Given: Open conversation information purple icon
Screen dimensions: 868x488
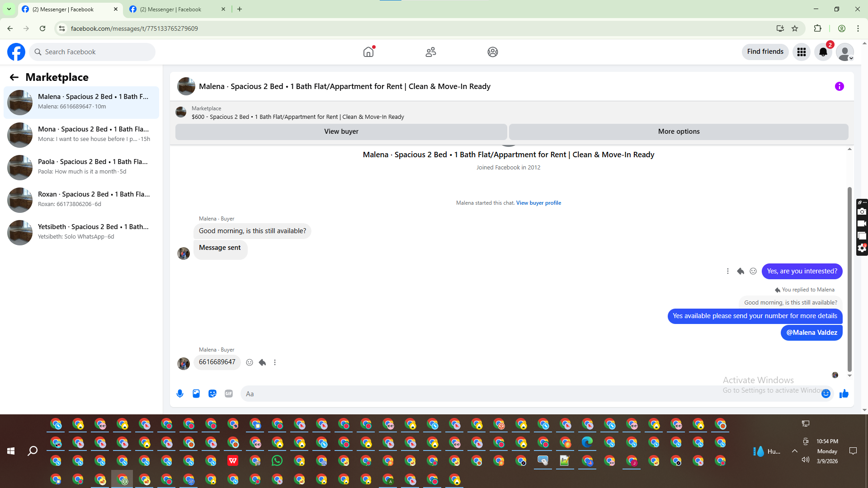Looking at the screenshot, I should click(839, 86).
